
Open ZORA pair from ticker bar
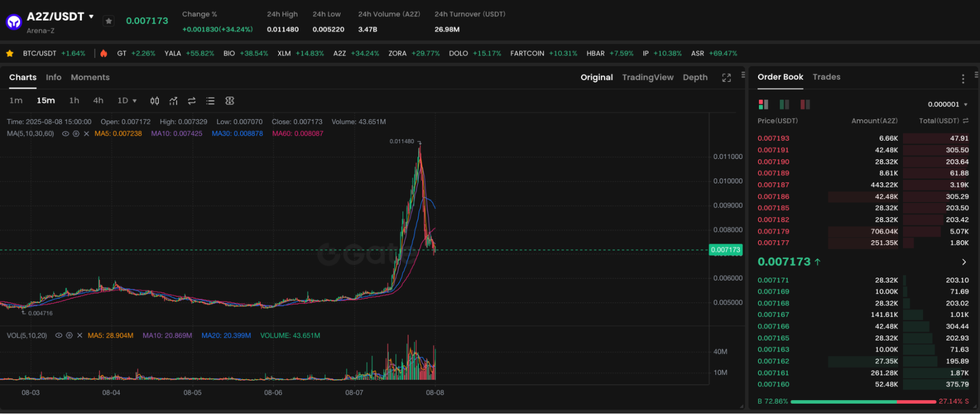414,53
